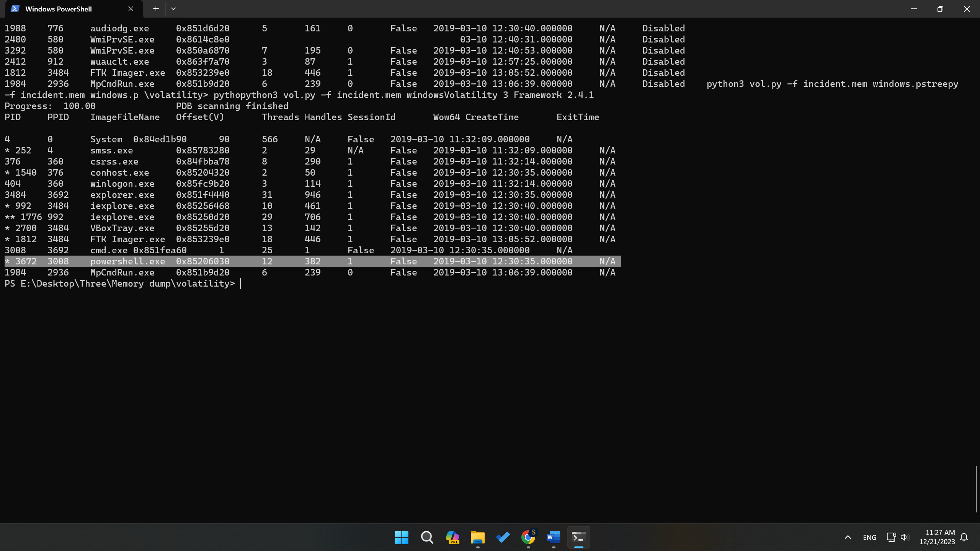Switch to Google Chrome in taskbar
The height and width of the screenshot is (551, 980).
click(x=528, y=538)
